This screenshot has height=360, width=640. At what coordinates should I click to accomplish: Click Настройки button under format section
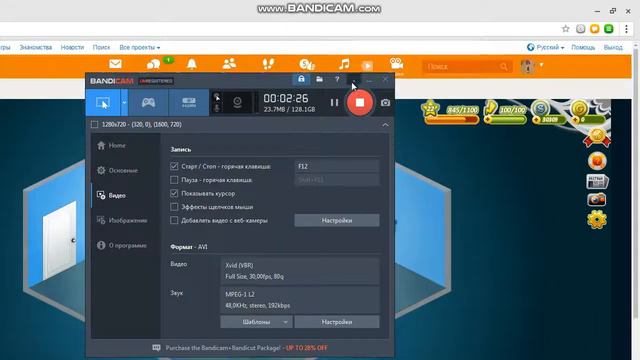point(337,322)
